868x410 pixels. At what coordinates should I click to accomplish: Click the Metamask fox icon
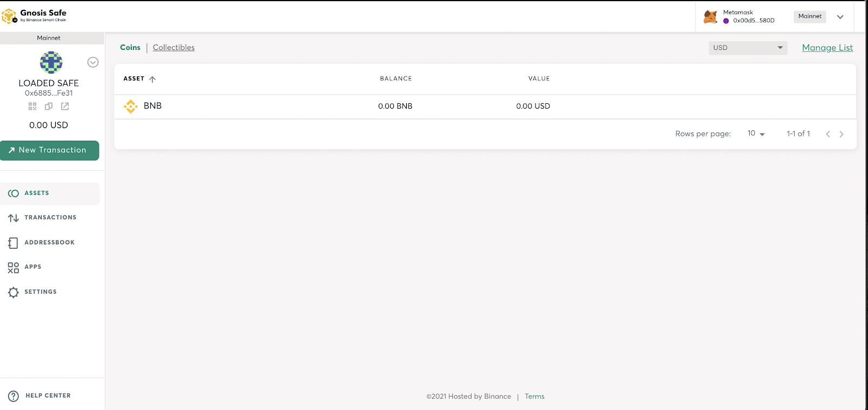710,17
